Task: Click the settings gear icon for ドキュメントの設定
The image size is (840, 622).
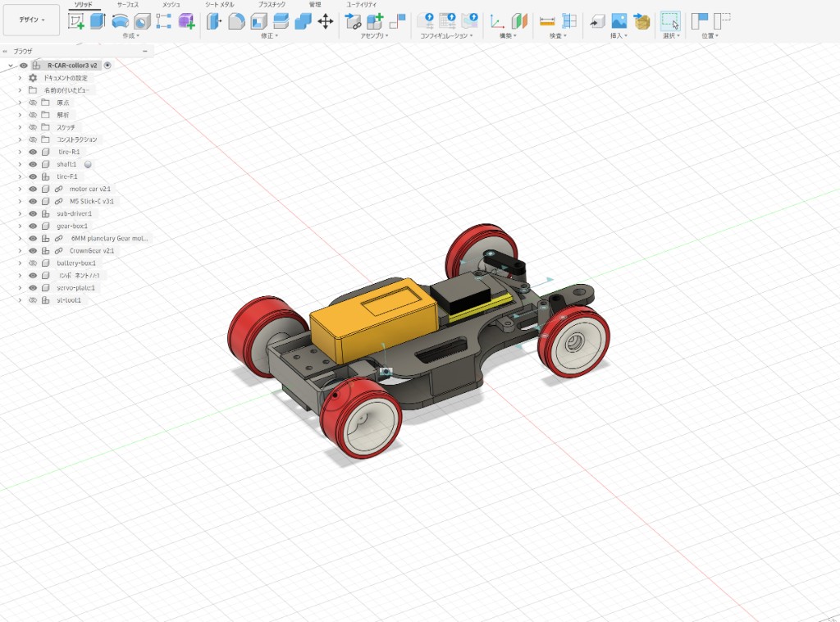Action: (x=33, y=78)
